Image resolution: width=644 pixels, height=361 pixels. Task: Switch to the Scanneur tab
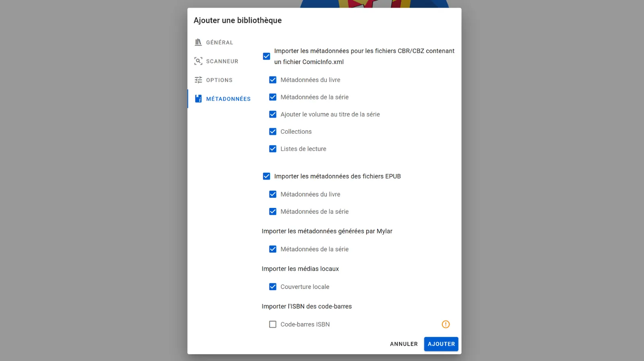222,61
